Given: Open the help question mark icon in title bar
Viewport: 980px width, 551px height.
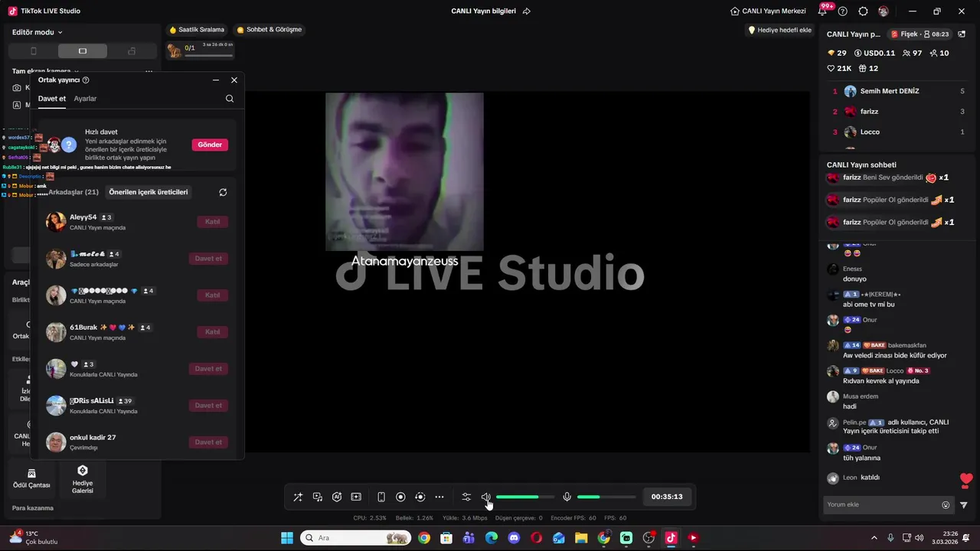Looking at the screenshot, I should click(x=843, y=11).
